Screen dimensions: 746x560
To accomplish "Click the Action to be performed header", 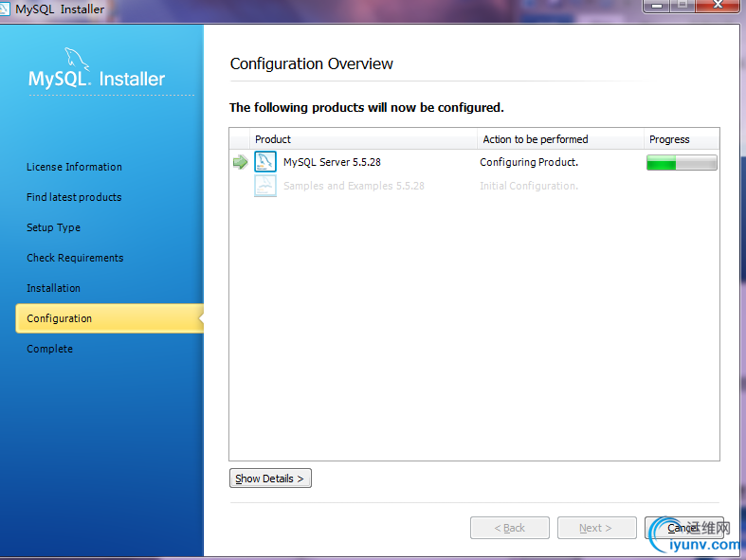I will pyautogui.click(x=560, y=139).
